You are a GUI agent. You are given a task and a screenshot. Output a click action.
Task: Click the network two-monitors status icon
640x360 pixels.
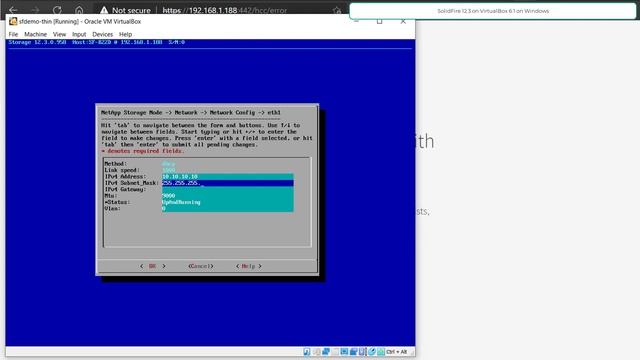pyautogui.click(x=326, y=351)
